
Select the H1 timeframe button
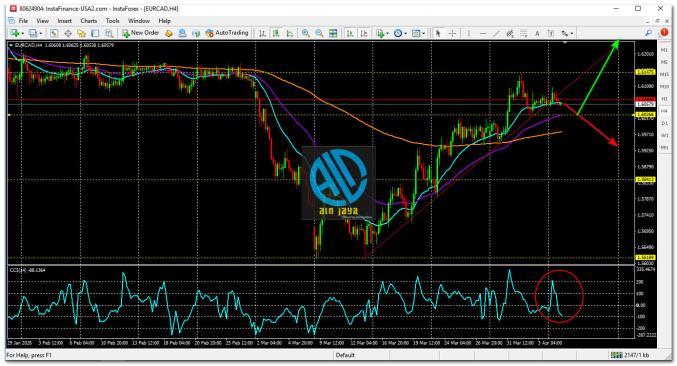tap(664, 99)
